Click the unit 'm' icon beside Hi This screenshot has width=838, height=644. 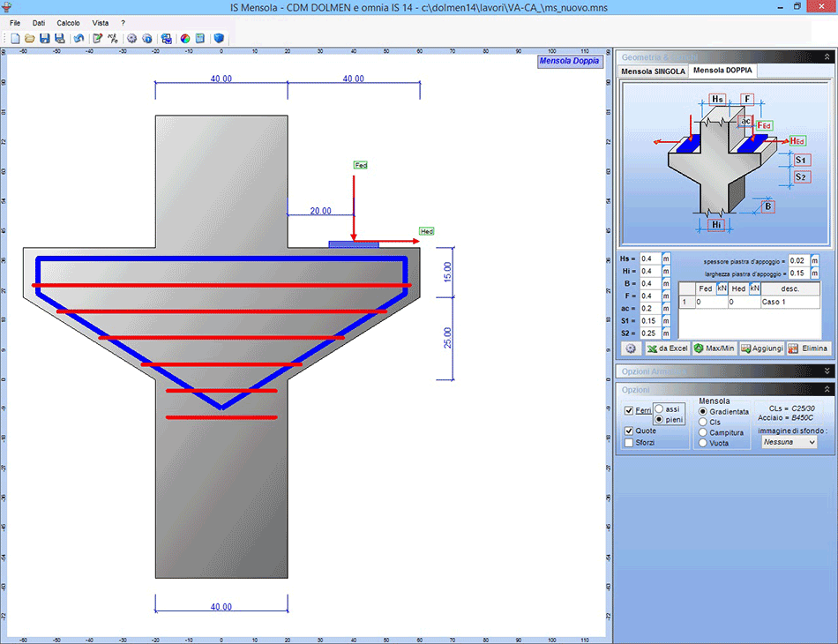point(666,271)
